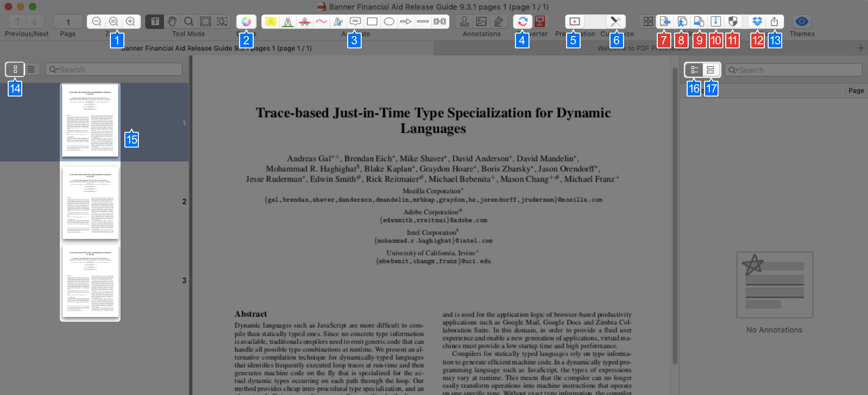This screenshot has height=395, width=868.
Task: Add a new tab with plus button
Action: pos(861,48)
